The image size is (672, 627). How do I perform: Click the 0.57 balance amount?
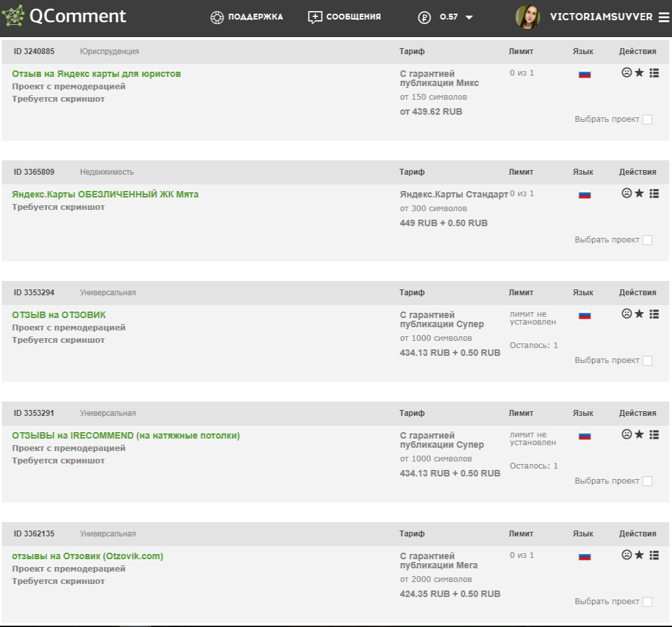[x=448, y=17]
